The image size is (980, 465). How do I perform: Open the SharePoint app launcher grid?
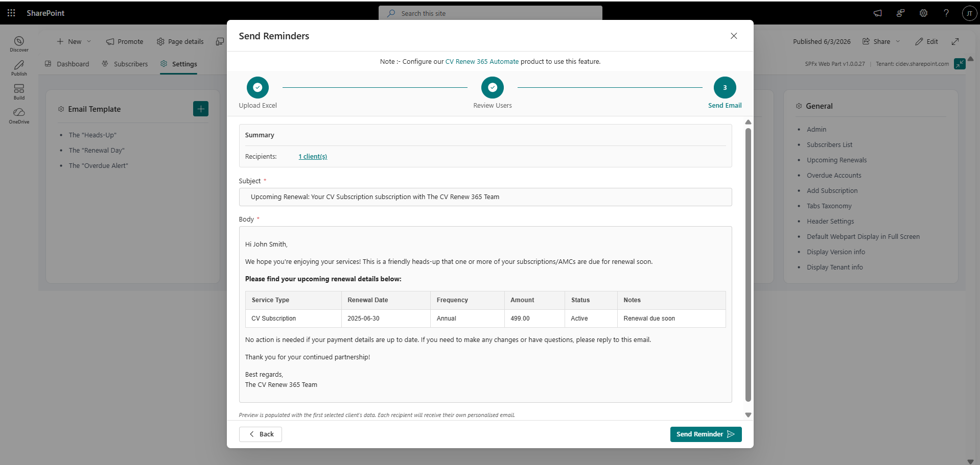11,13
